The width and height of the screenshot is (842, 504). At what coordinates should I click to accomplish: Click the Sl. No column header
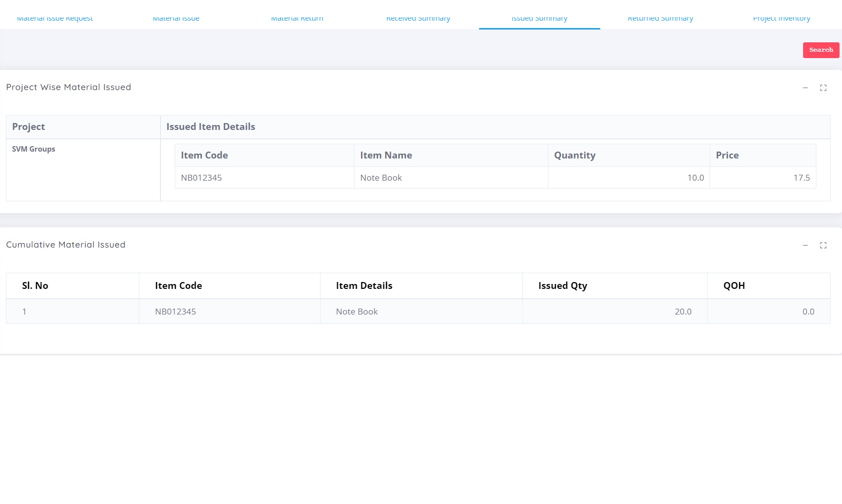coord(35,286)
